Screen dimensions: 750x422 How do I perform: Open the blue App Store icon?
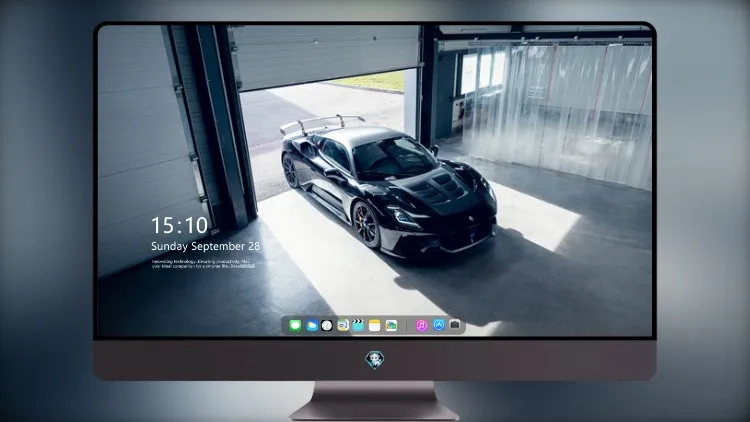(x=439, y=325)
